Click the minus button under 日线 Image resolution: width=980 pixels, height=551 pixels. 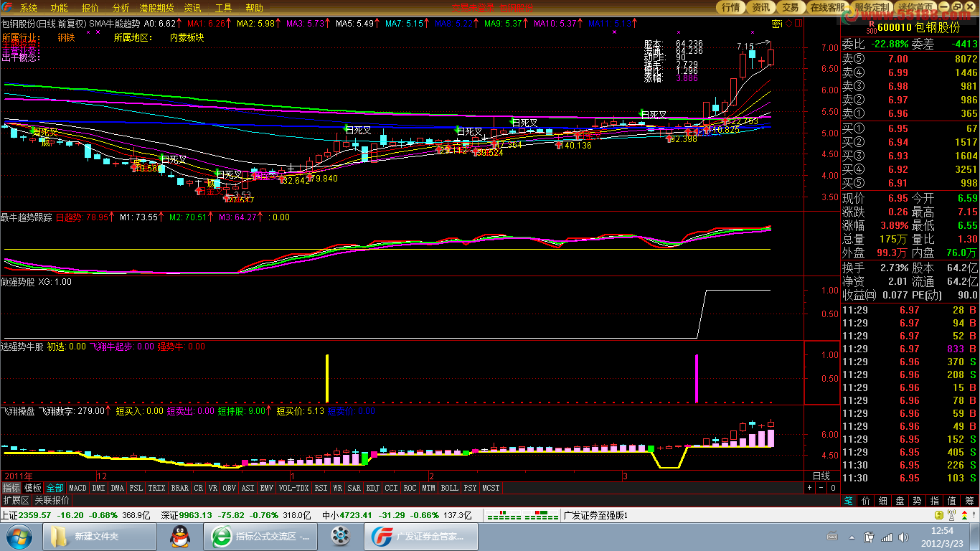821,488
